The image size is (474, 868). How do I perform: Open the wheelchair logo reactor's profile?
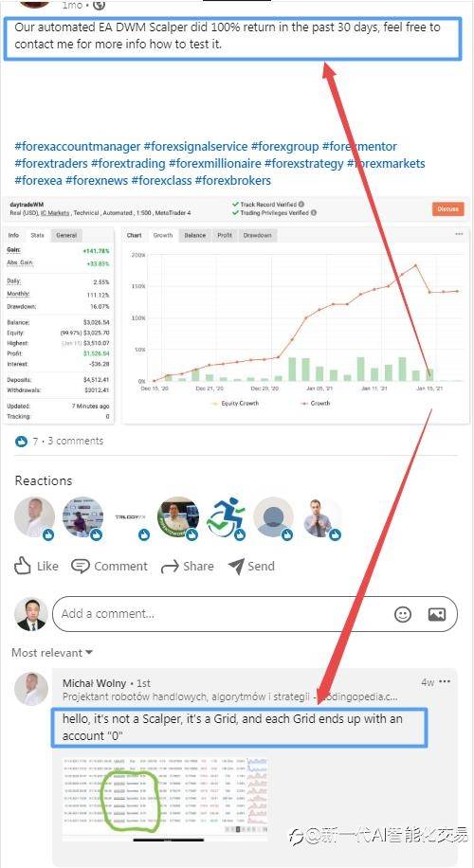click(227, 517)
